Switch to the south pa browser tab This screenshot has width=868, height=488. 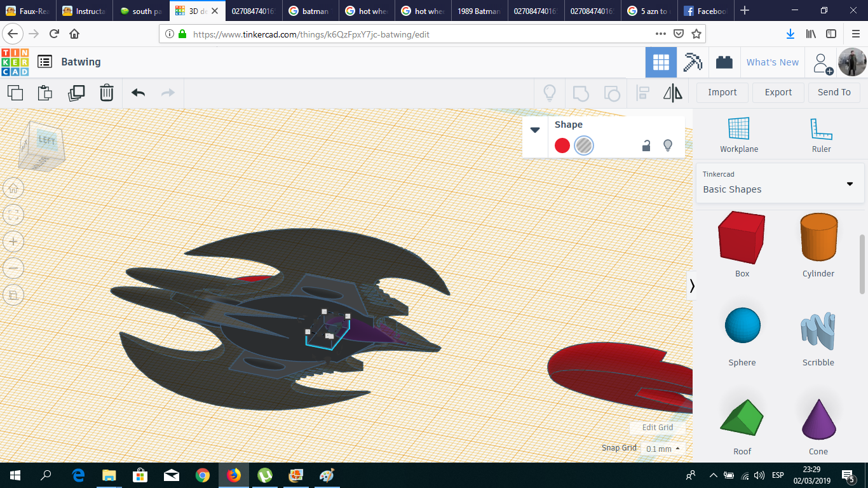click(x=141, y=11)
